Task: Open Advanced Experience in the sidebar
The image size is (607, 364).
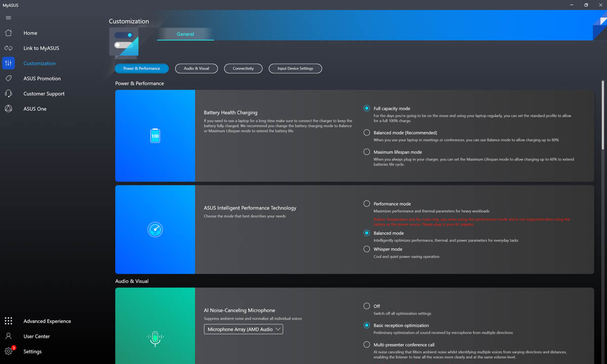Action: click(47, 321)
